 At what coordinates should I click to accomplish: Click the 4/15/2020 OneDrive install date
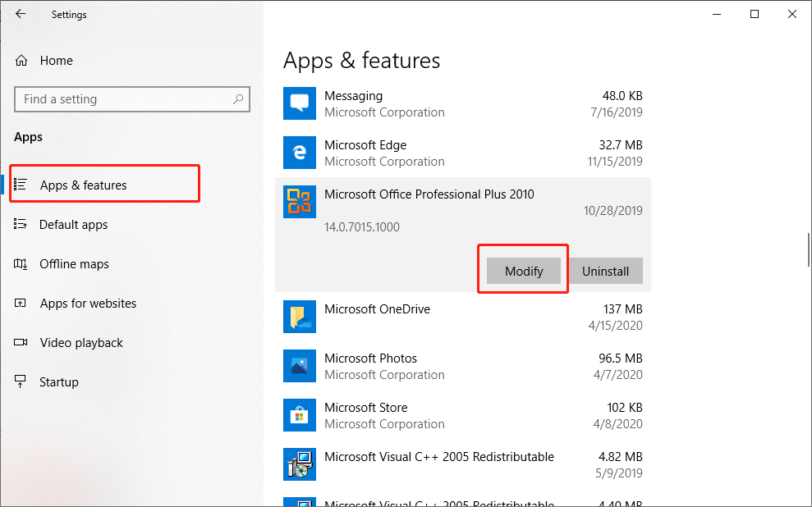[x=615, y=326]
